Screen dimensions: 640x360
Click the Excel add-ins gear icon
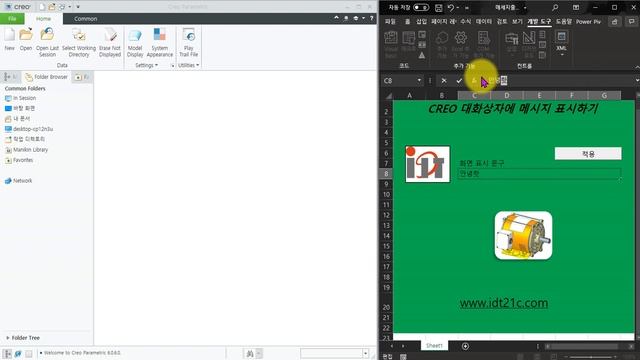[461, 38]
